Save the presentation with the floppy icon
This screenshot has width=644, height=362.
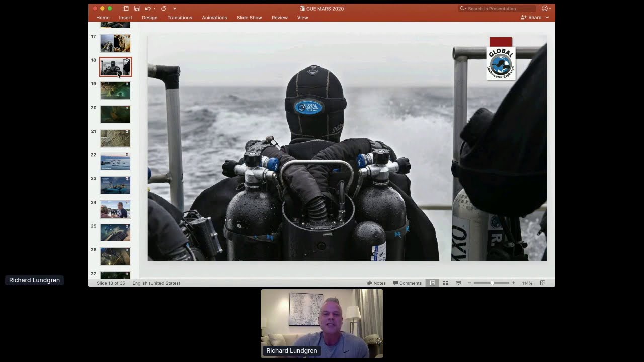pyautogui.click(x=137, y=9)
